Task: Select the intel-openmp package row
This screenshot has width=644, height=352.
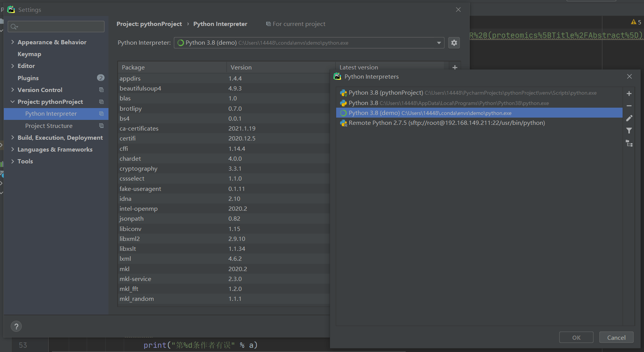Action: click(x=224, y=208)
